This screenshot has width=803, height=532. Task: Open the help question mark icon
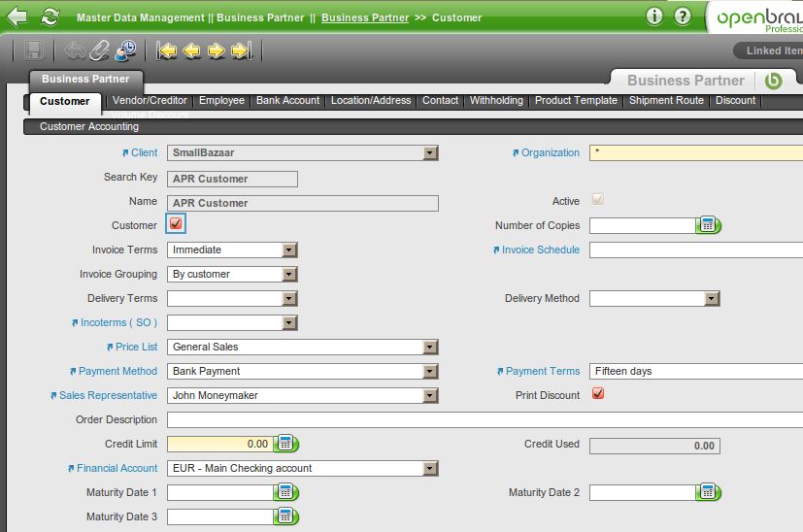pos(683,17)
